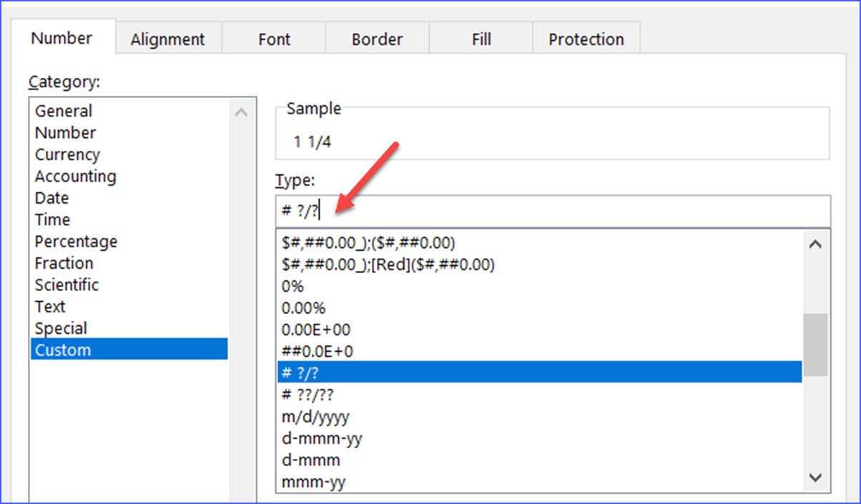Go to the Protection tab

pos(586,39)
